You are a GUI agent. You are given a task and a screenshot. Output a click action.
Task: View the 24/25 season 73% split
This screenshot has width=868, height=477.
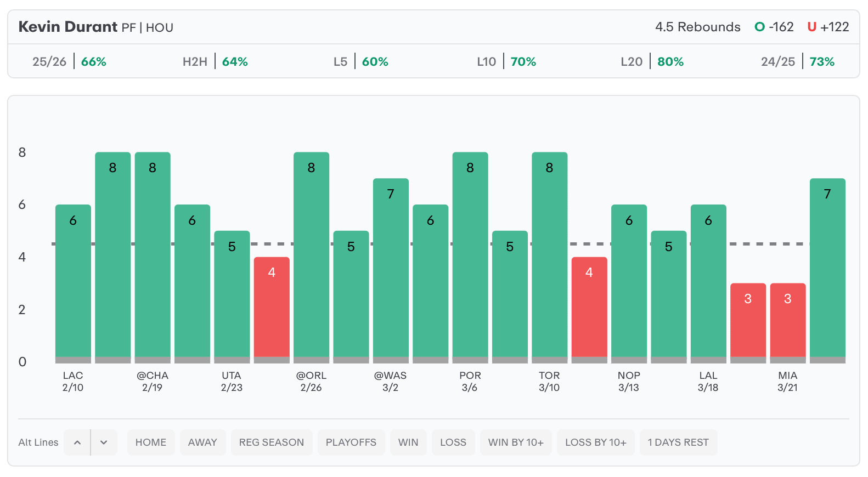point(797,61)
